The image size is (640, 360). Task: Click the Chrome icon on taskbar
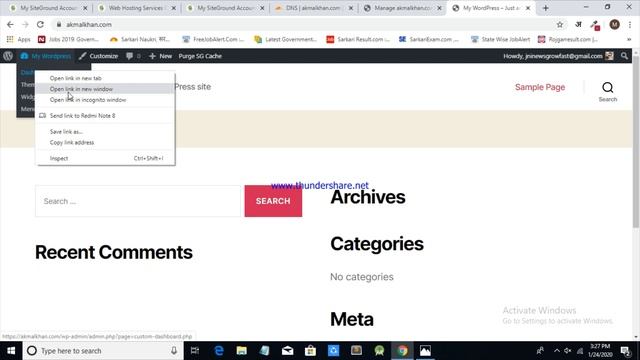(x=402, y=351)
